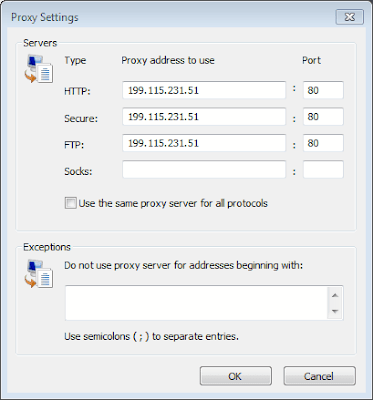Click the HTTP port field

point(323,90)
